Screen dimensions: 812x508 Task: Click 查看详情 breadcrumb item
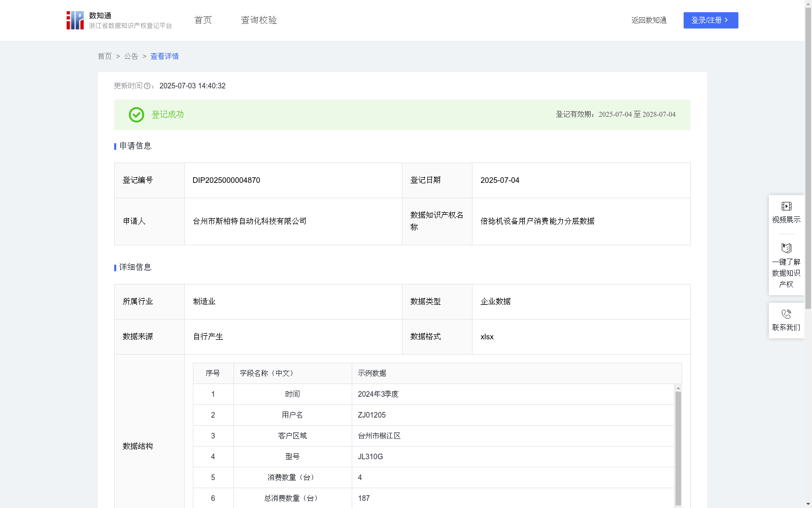(x=164, y=56)
